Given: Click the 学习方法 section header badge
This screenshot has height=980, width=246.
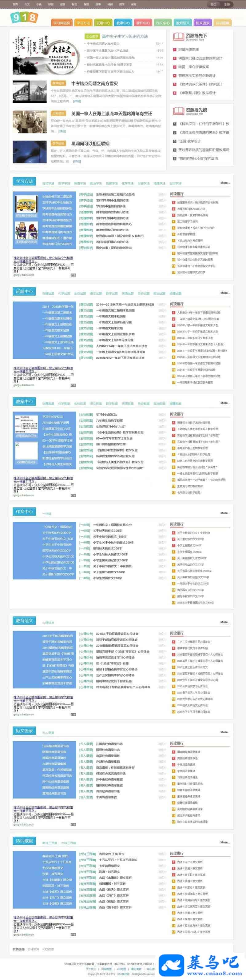Looking at the screenshot, I should [24, 181].
